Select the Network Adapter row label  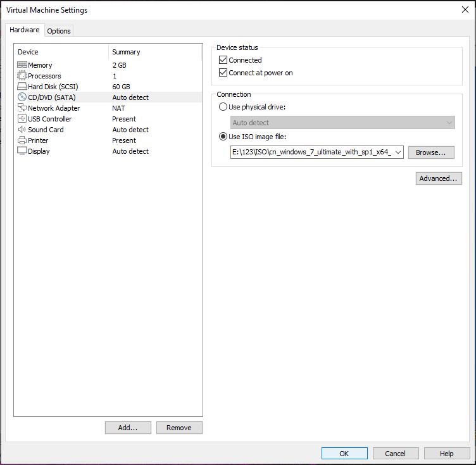click(54, 108)
